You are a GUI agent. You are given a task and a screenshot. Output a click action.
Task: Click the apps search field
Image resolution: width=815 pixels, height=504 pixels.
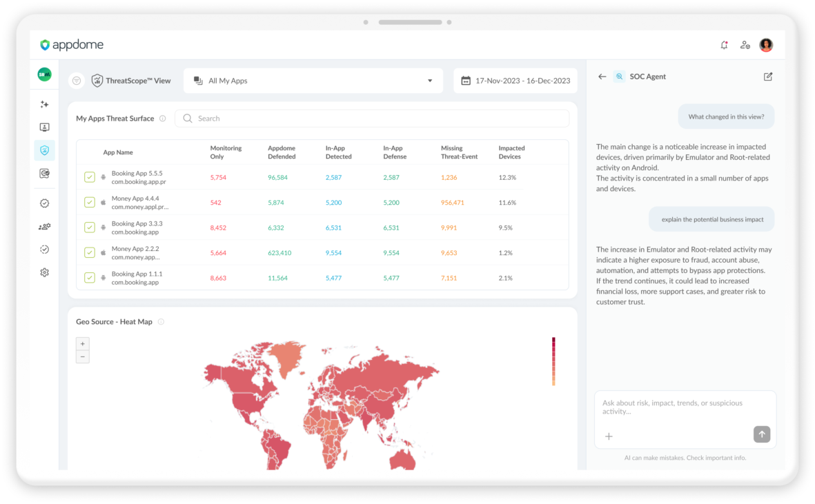point(372,119)
